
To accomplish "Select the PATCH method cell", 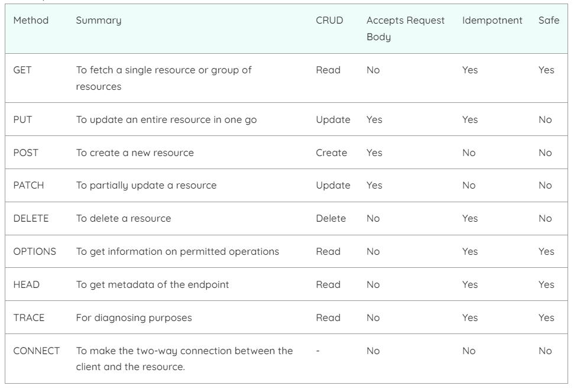I will [29, 185].
